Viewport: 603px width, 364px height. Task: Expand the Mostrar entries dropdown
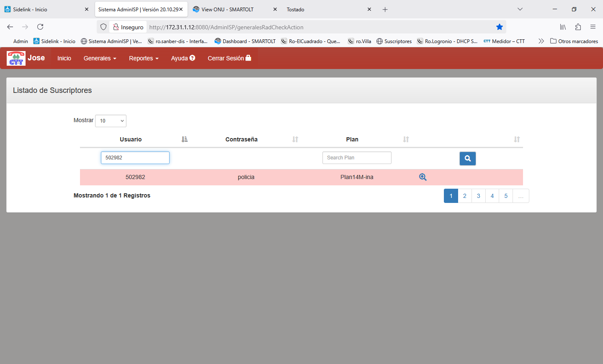(x=111, y=121)
